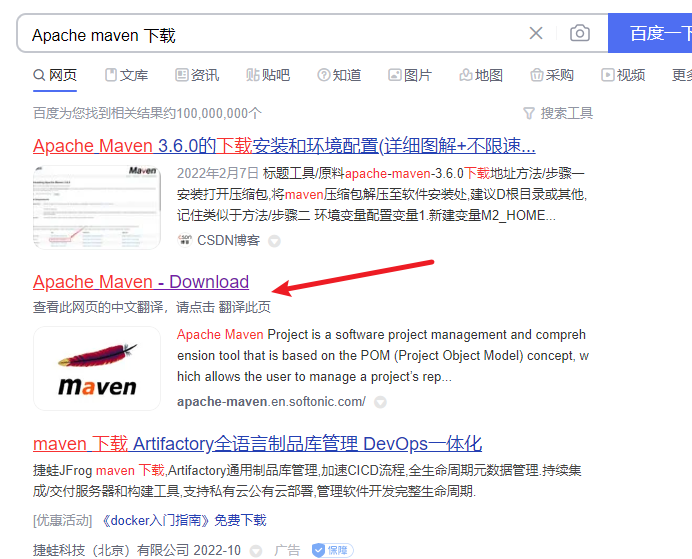Click the 视频 tab play icon
Viewport: 692px width, 559px height.
[607, 75]
